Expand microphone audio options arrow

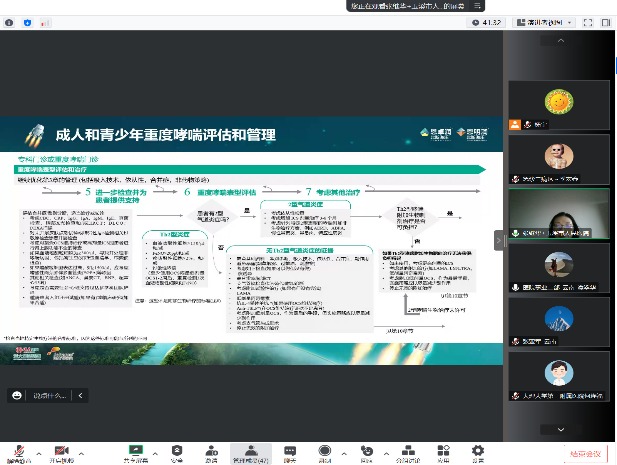(x=36, y=449)
